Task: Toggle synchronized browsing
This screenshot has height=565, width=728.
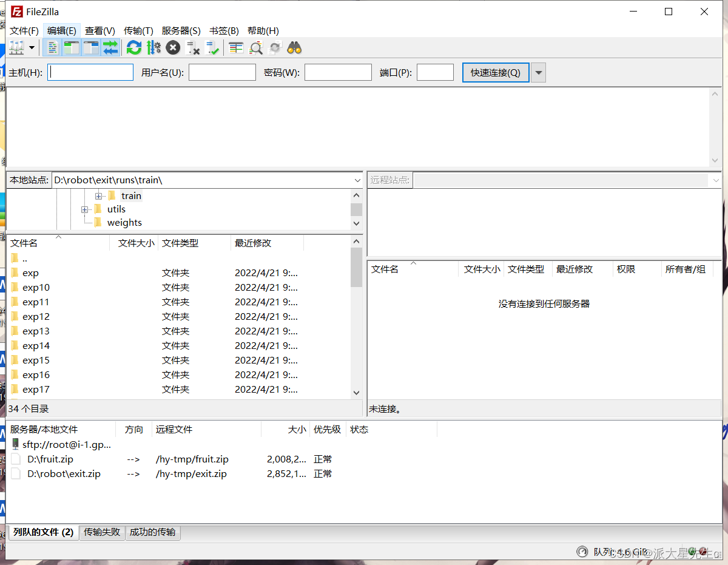Action: point(275,48)
